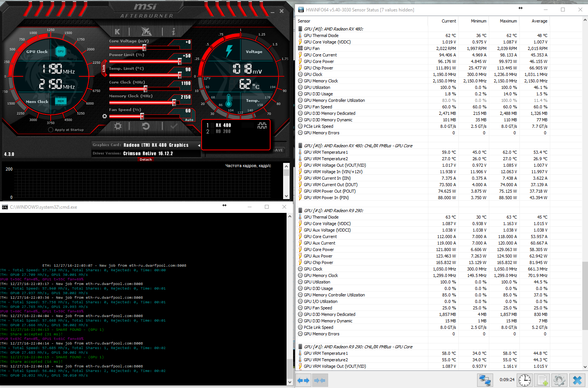This screenshot has width=588, height=388.
Task: Open HWiNFO remote network monitoring icon
Action: click(485, 380)
